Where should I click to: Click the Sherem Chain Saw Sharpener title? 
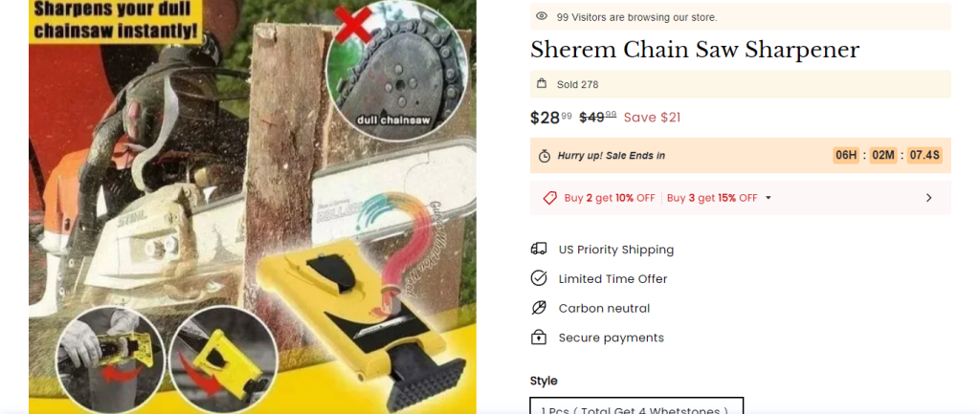(x=695, y=50)
